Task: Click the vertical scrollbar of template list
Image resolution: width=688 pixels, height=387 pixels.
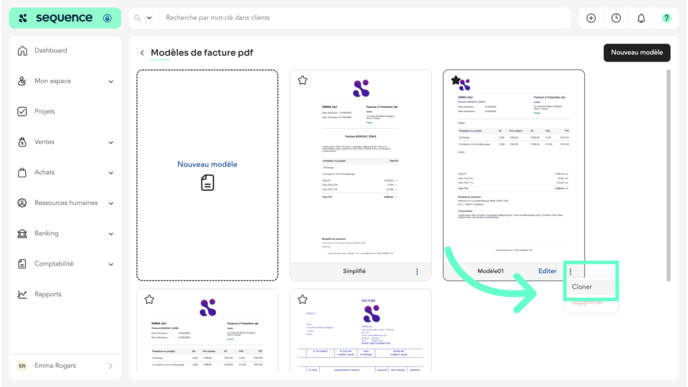Action: (x=668, y=176)
